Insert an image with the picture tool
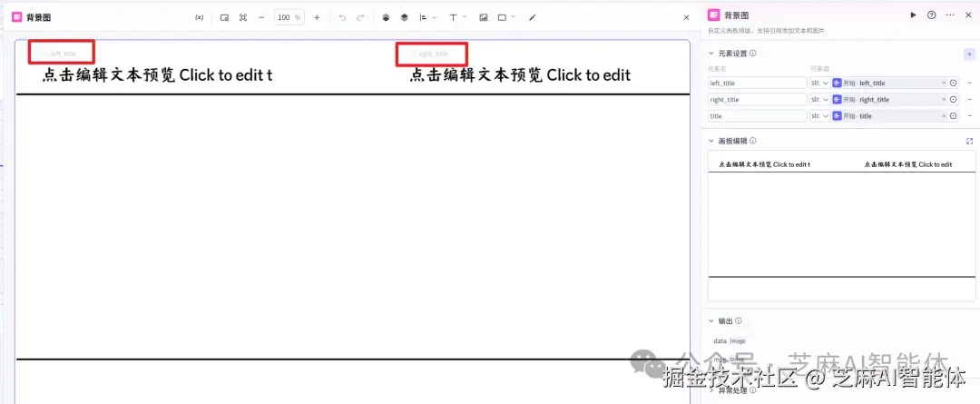Image resolution: width=980 pixels, height=404 pixels. click(x=483, y=17)
